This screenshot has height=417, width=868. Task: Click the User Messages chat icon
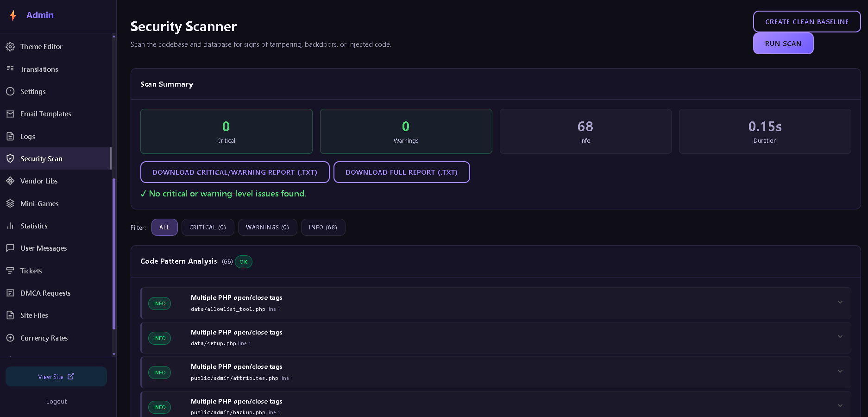10,248
